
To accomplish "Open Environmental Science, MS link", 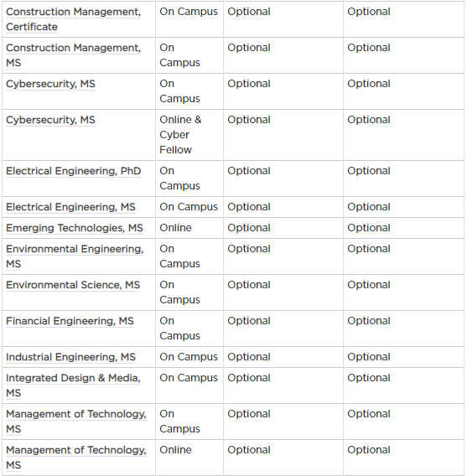I will coord(73,285).
